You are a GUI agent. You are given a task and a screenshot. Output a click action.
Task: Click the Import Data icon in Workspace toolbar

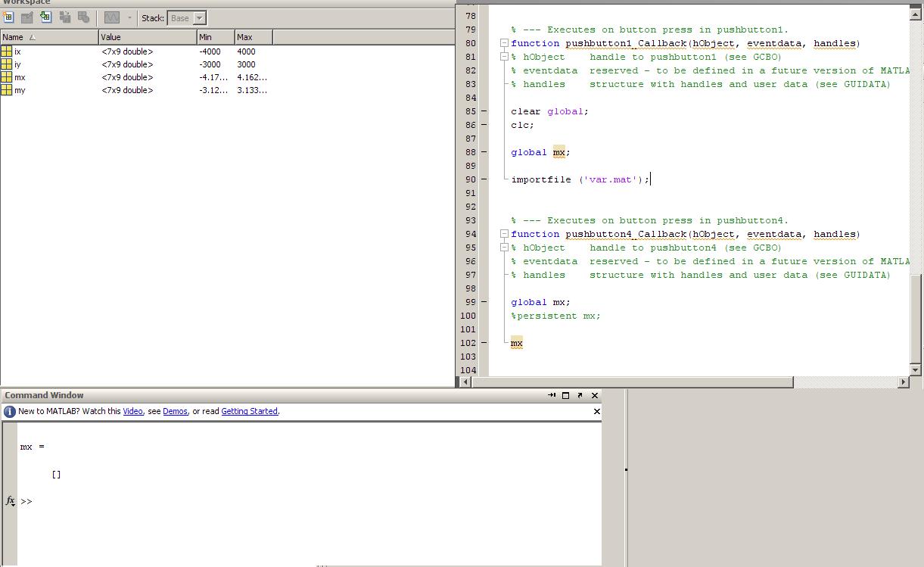tap(45, 17)
